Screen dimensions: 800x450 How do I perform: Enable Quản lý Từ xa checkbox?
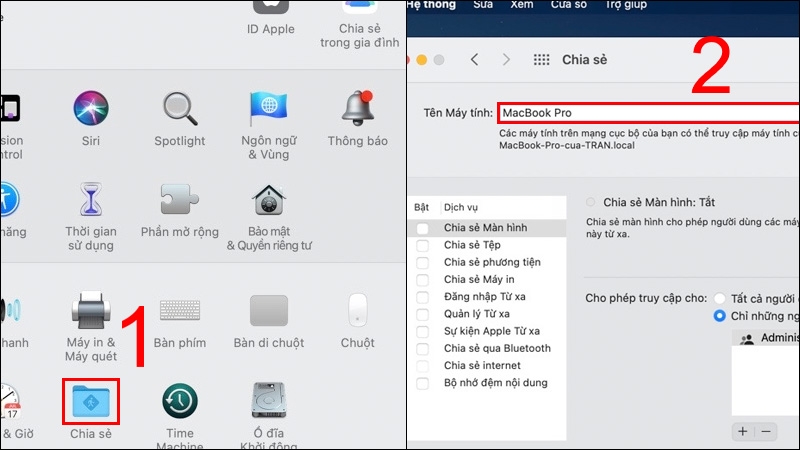[x=422, y=314]
